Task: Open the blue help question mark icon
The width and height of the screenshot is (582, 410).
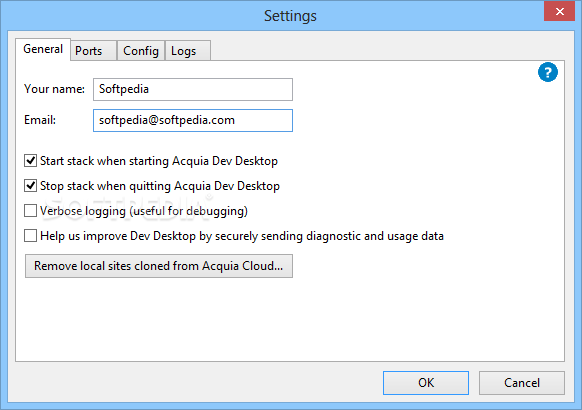Action: (547, 72)
